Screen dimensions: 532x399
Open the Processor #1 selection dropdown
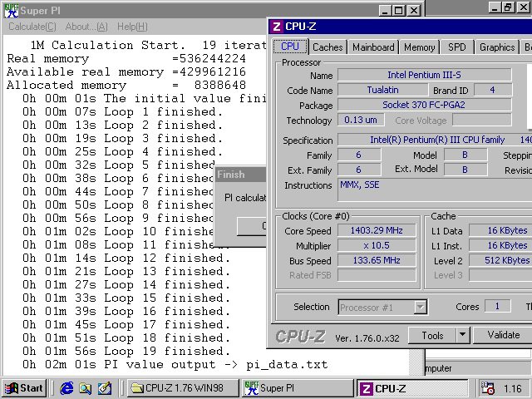tap(421, 308)
